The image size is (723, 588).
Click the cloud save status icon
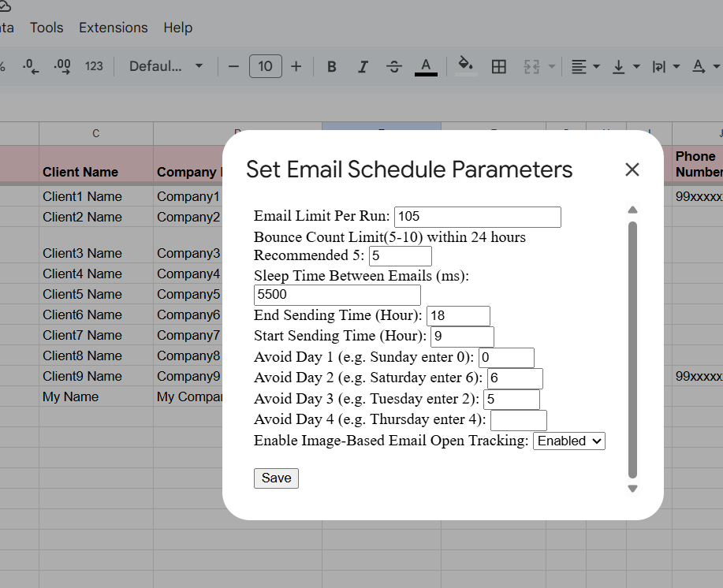(4, 6)
